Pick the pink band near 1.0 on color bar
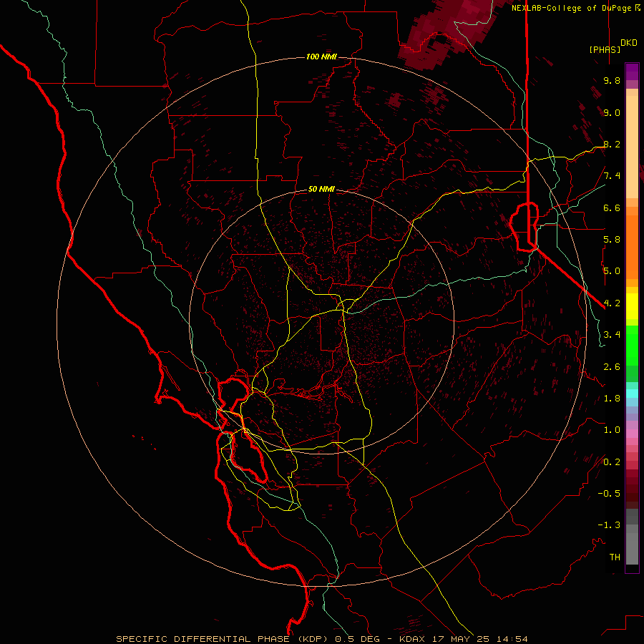Viewport: 644px width, 644px height. (632, 434)
